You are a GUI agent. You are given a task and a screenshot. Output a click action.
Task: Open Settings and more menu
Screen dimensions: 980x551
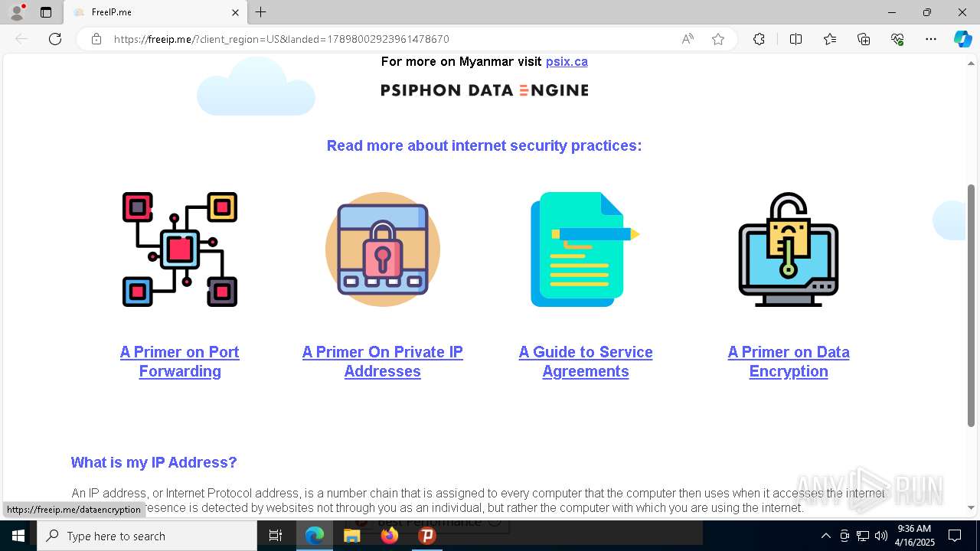(x=931, y=39)
